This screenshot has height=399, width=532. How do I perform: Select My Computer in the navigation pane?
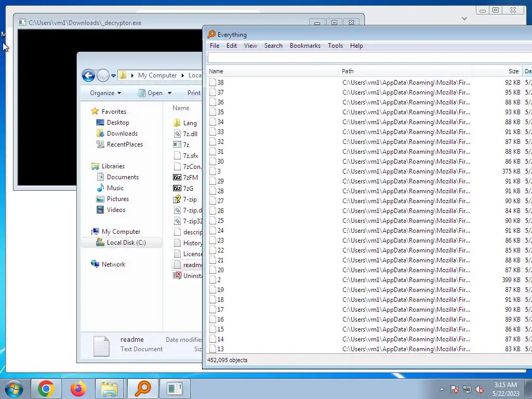121,231
